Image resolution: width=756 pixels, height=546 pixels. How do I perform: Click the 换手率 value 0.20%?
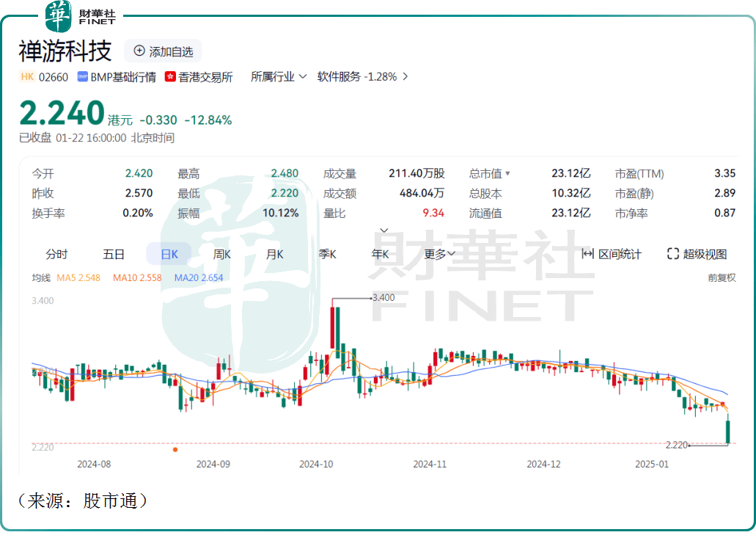[x=137, y=214]
